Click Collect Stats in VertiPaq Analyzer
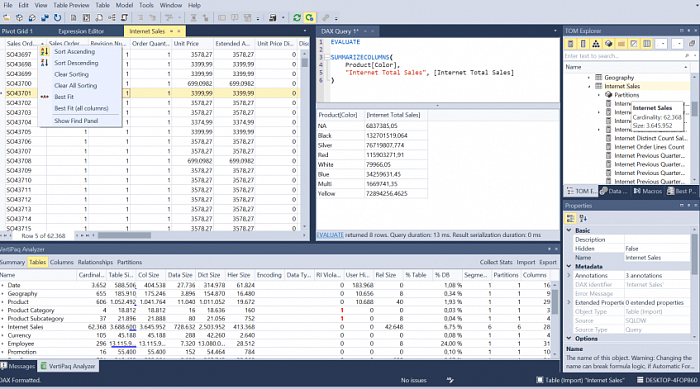 (x=496, y=262)
